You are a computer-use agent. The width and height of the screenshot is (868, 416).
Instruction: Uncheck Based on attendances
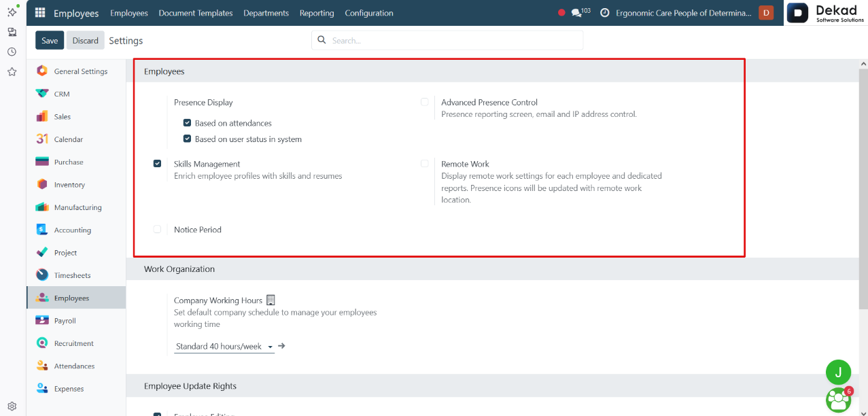coord(187,123)
